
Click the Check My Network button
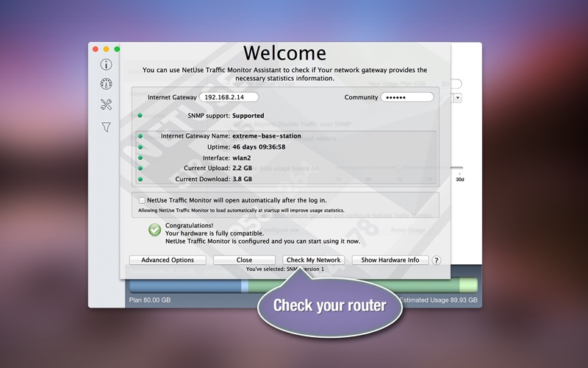(x=313, y=261)
